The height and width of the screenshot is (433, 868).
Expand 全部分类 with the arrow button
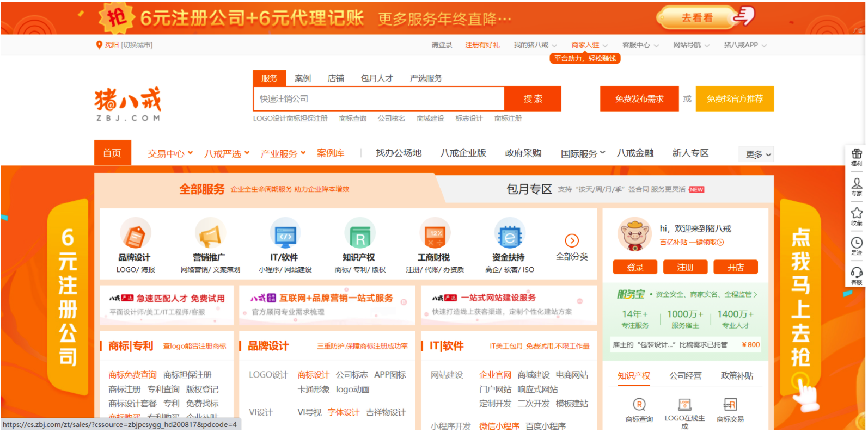click(572, 241)
